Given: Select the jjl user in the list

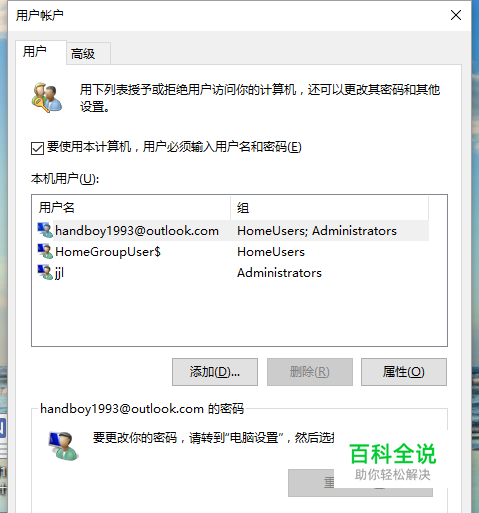Looking at the screenshot, I should [233, 272].
